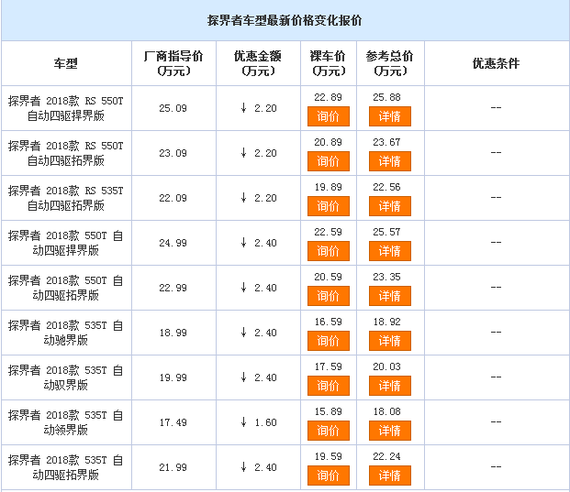Select model 535T 自动领界版
Image resolution: width=570 pixels, height=492 pixels.
click(66, 423)
